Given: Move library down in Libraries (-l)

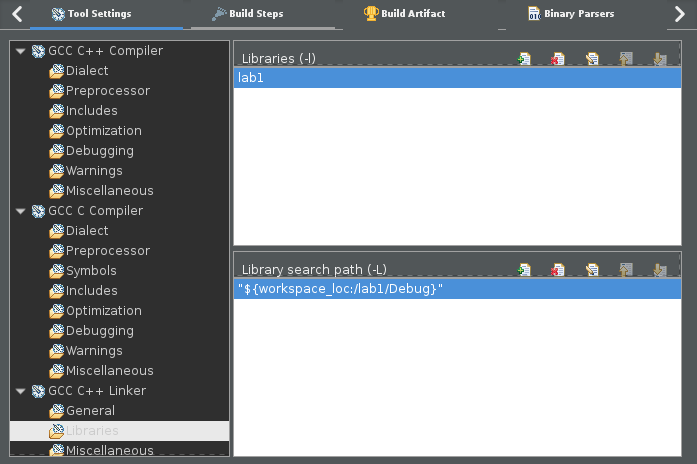Looking at the screenshot, I should pos(660,59).
